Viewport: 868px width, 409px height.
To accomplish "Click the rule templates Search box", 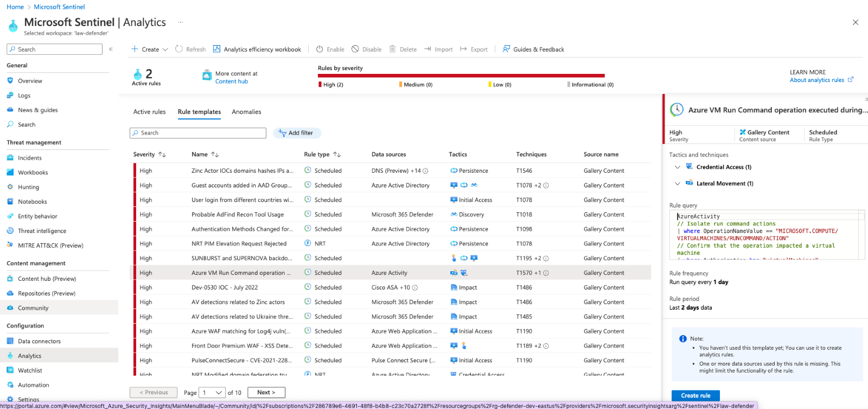I will point(198,133).
